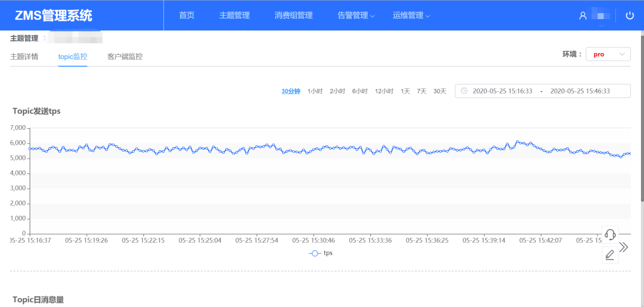The height and width of the screenshot is (307, 644).
Task: Click the 05-25 15:19:26 x-axis label
Action: [86, 240]
